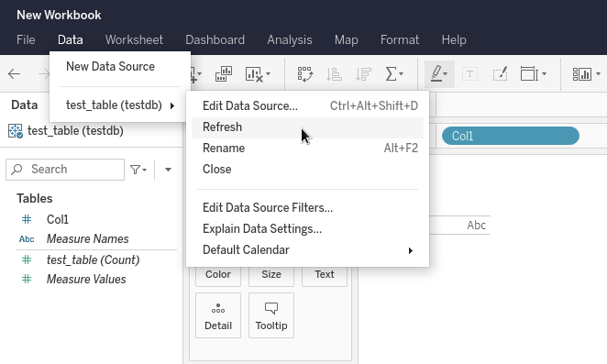Open the Fit view dropdown arrow
This screenshot has height=364, width=607.
[544, 73]
